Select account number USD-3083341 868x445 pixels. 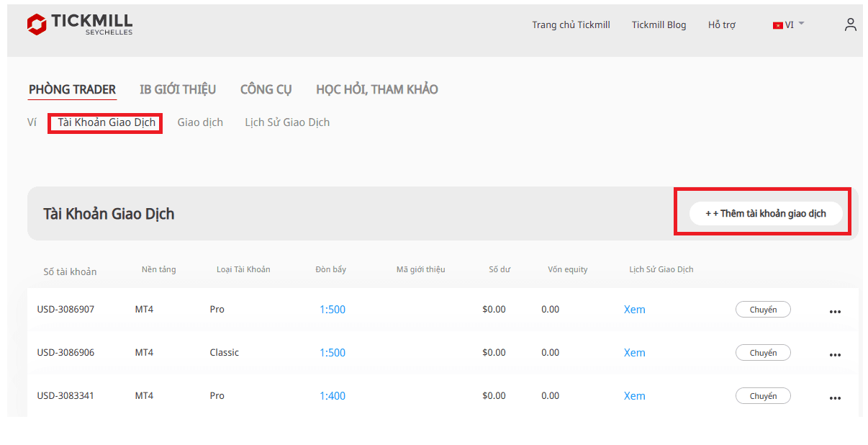[65, 396]
